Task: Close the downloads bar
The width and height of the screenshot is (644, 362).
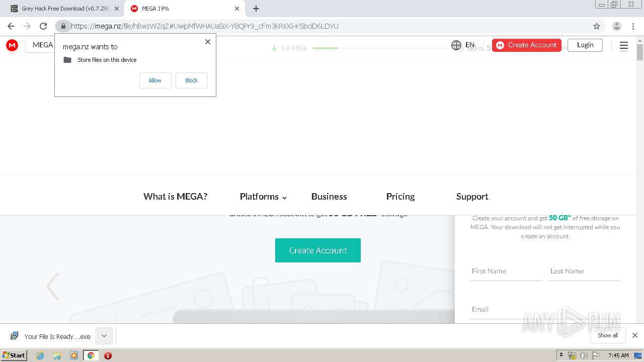Action: pos(635,335)
